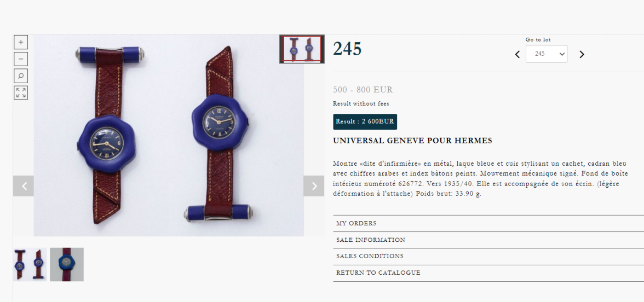Expand the Sales Conditions section
The image size is (644, 302).
(x=488, y=257)
